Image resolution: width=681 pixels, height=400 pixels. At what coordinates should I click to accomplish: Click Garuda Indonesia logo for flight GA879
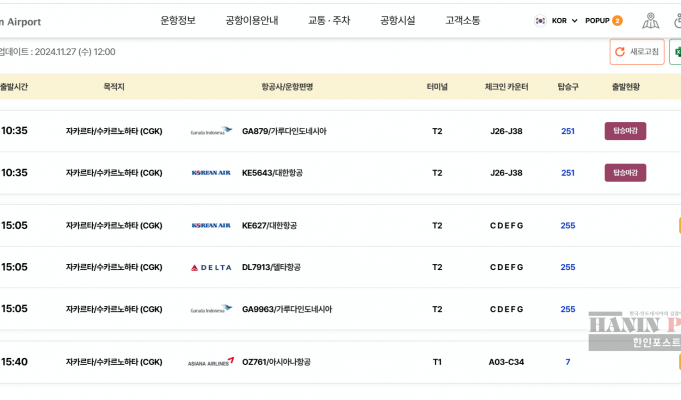211,131
